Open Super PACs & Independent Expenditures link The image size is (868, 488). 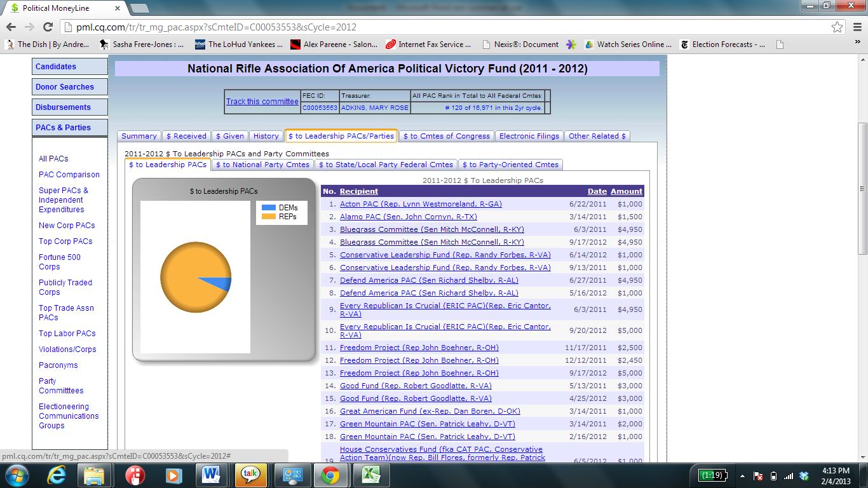click(64, 200)
